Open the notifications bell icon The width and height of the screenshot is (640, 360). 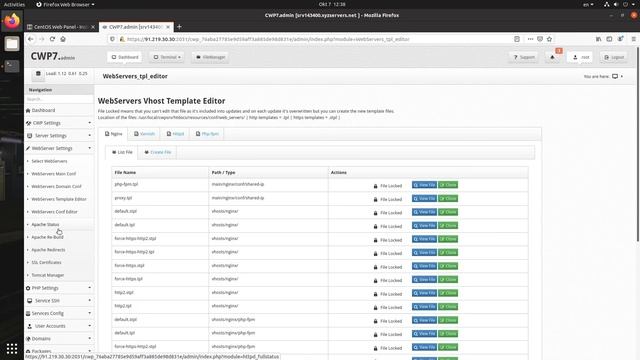(x=553, y=57)
